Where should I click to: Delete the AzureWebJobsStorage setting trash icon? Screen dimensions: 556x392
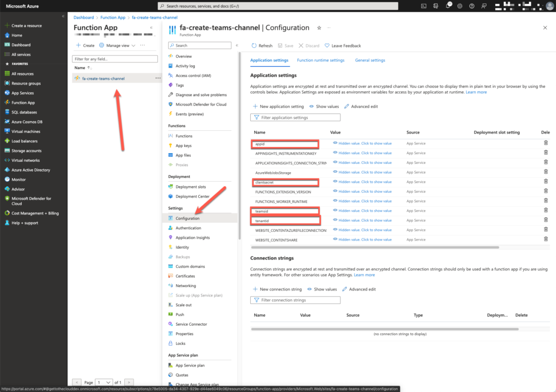coord(546,172)
